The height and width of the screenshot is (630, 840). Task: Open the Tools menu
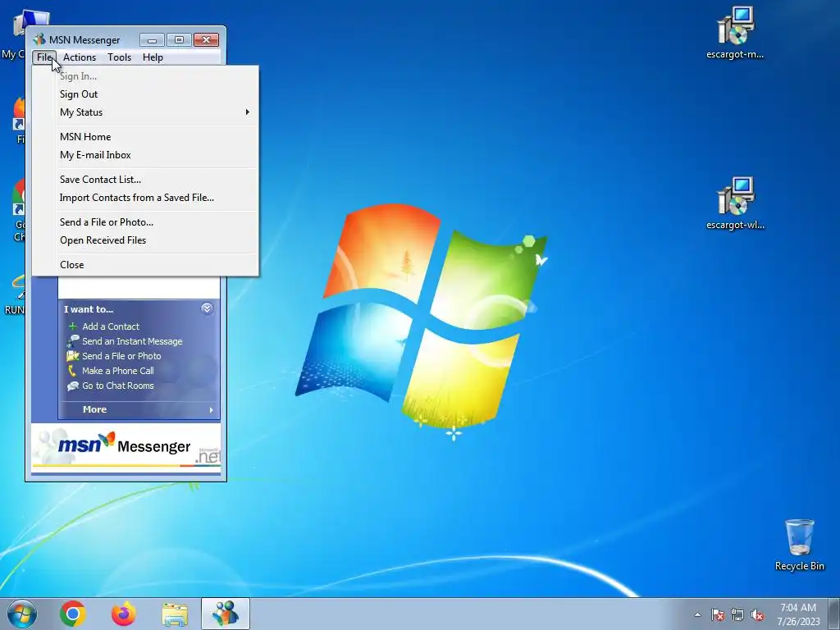[119, 57]
